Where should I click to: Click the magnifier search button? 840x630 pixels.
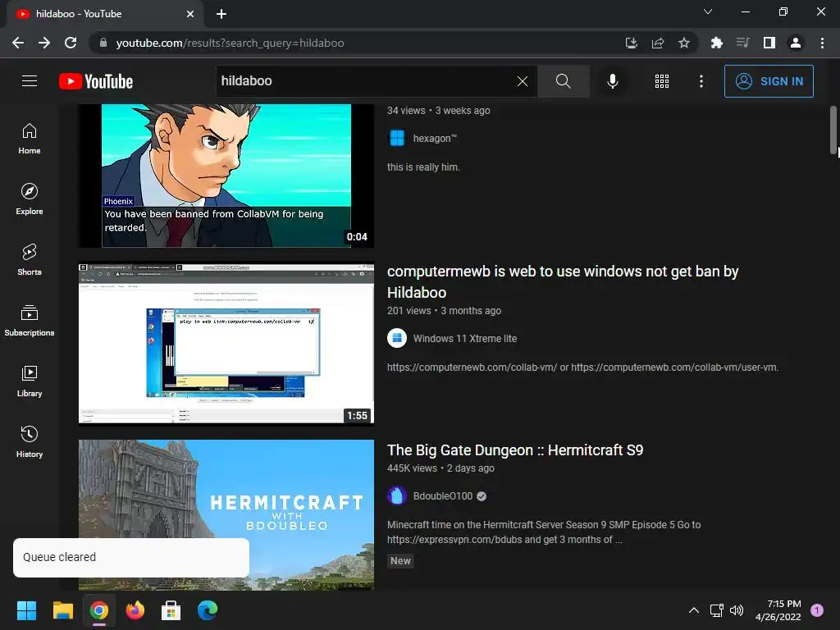point(563,81)
